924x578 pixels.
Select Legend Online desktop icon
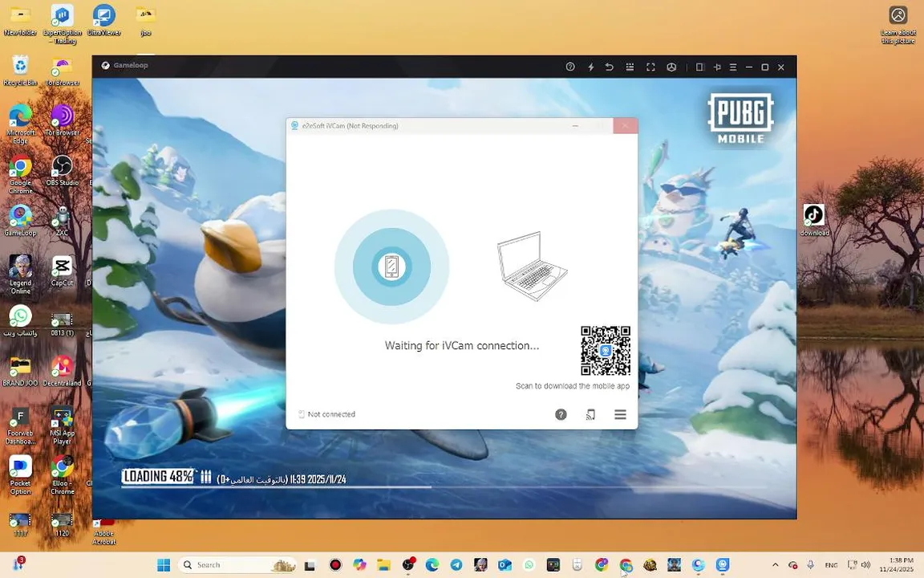coord(20,275)
